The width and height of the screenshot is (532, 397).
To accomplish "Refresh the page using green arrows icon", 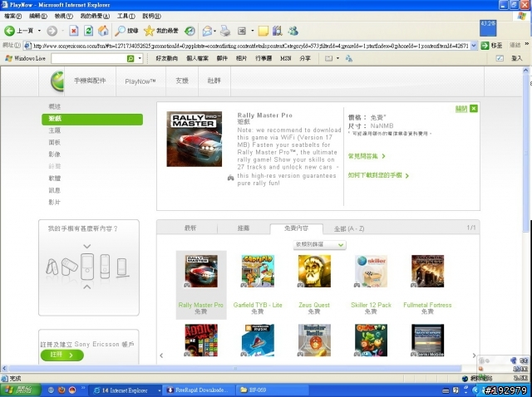I will 89,31.
